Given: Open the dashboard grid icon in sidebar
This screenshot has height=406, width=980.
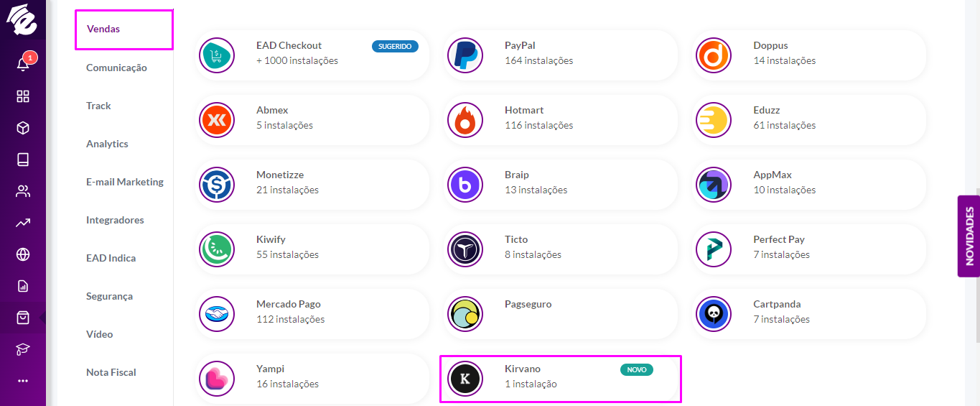Looking at the screenshot, I should 23,96.
